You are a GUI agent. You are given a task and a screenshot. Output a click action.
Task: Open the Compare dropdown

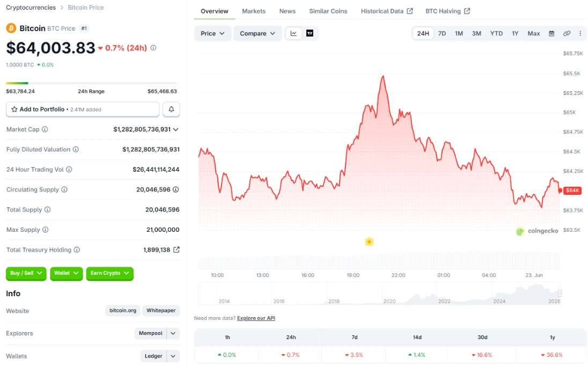click(x=258, y=33)
